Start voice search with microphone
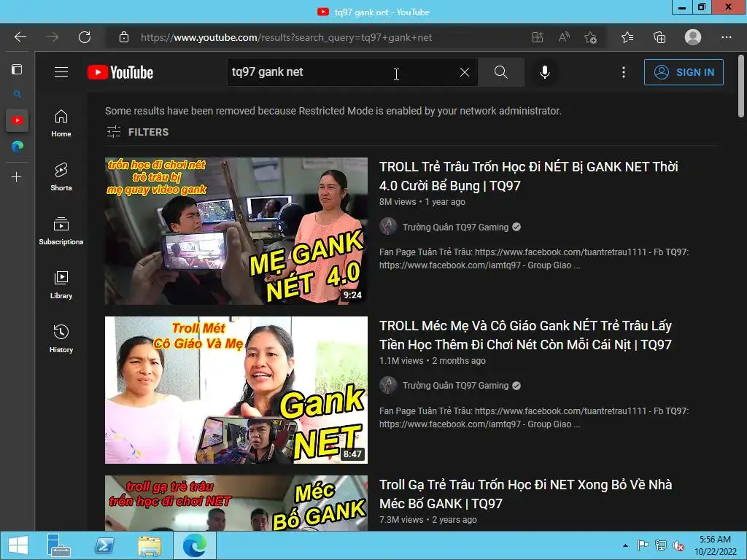The width and height of the screenshot is (747, 560). (545, 72)
